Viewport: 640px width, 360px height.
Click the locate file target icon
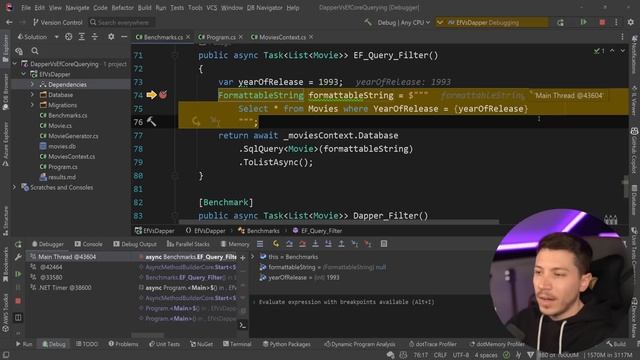tap(69, 37)
